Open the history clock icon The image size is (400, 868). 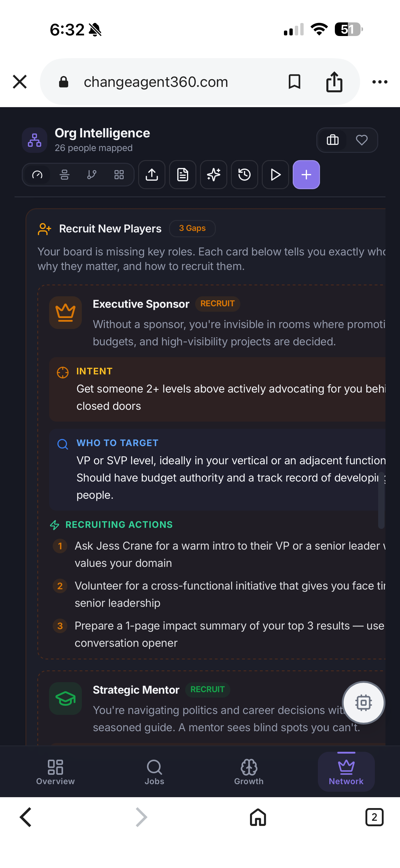point(244,175)
